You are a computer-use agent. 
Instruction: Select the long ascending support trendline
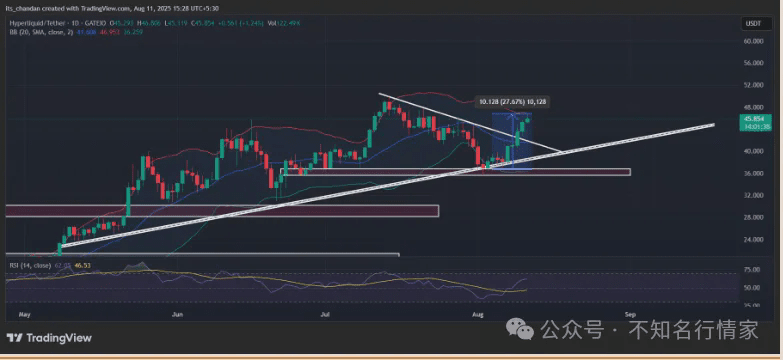click(387, 185)
